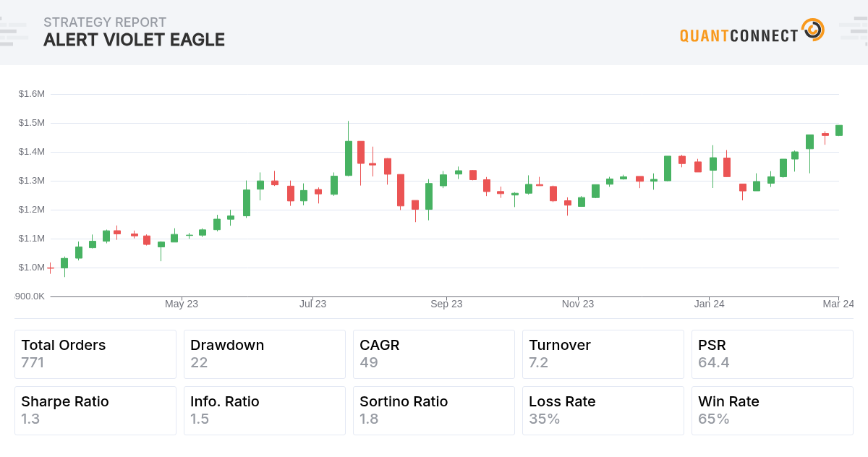Click the STRATEGY REPORT heading
Viewport: 868px width, 457px height.
[105, 22]
